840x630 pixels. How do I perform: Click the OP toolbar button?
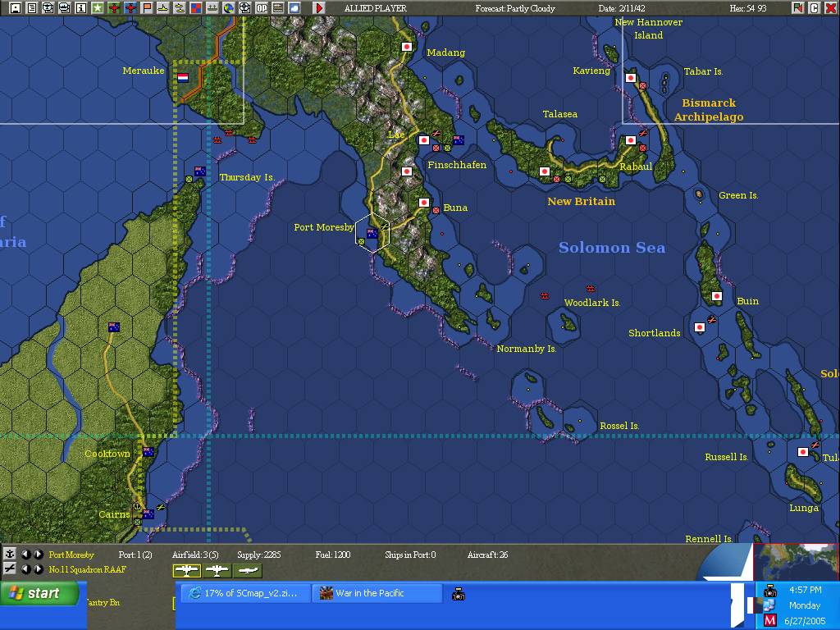pos(261,7)
